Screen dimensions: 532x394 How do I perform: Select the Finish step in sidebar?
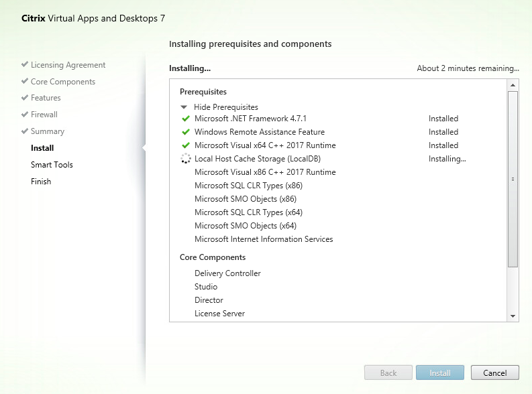(x=41, y=182)
